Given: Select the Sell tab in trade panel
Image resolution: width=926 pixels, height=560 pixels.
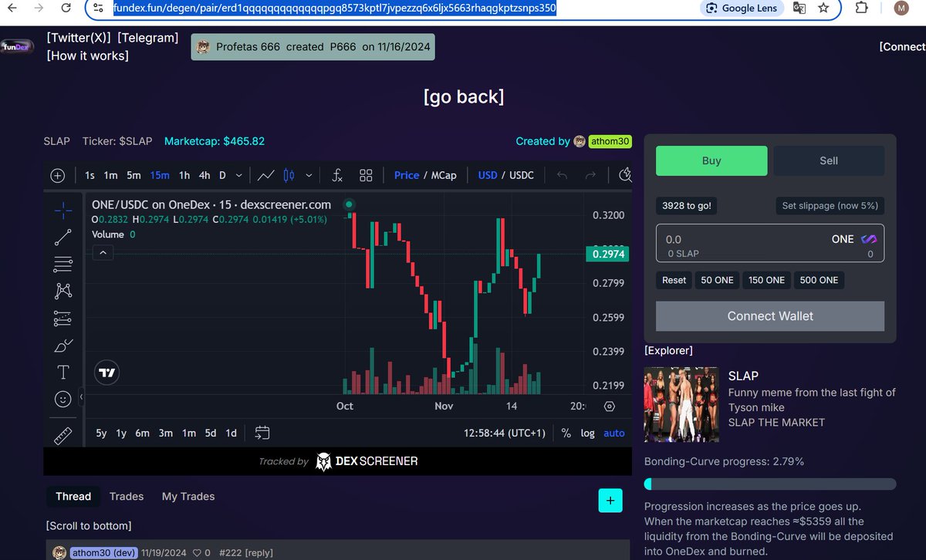Looking at the screenshot, I should pos(829,160).
